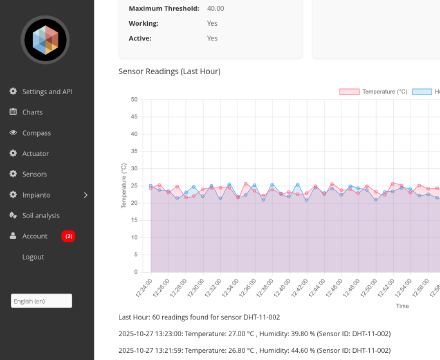The image size is (440, 360).
Task: Click the Settings and API gear icon
Action: (13, 91)
